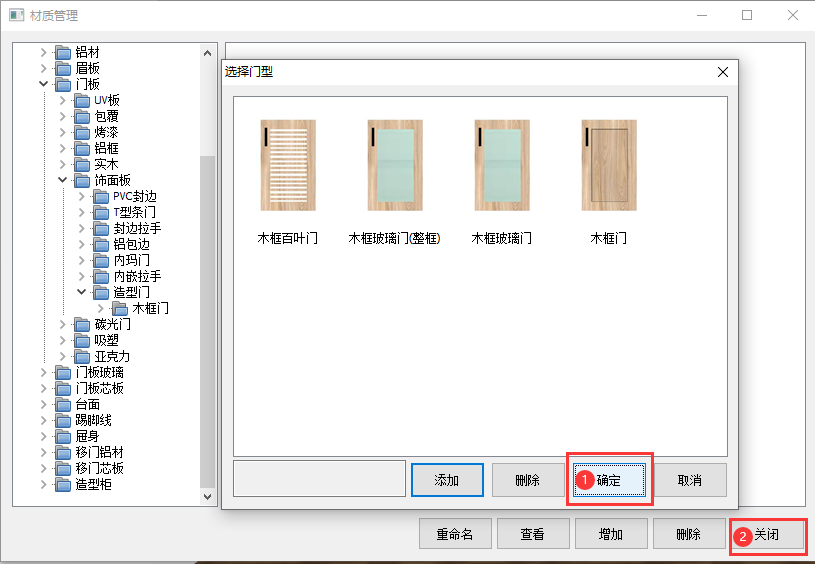This screenshot has width=815, height=564.
Task: Click the 实木 folder icon
Action: click(x=82, y=165)
